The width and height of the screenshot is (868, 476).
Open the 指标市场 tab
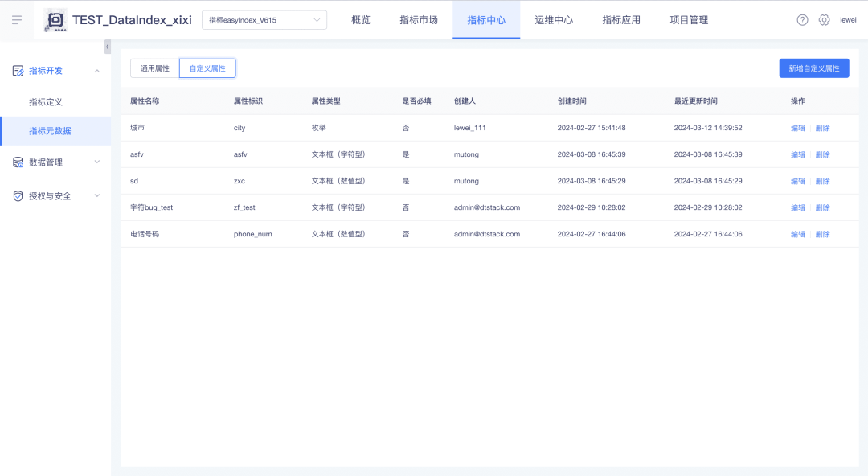pos(419,20)
